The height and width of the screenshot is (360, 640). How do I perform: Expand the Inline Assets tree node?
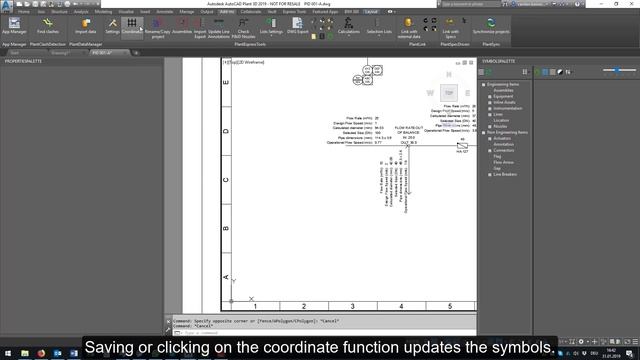click(490, 102)
